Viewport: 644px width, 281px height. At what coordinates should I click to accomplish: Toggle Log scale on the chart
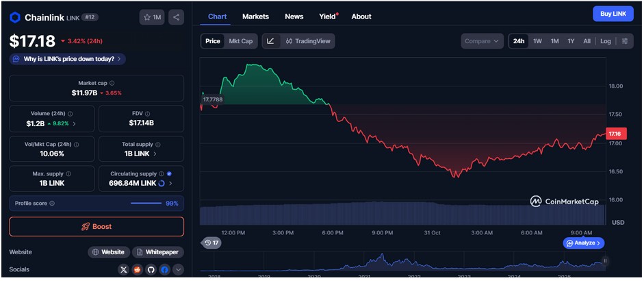pos(606,41)
